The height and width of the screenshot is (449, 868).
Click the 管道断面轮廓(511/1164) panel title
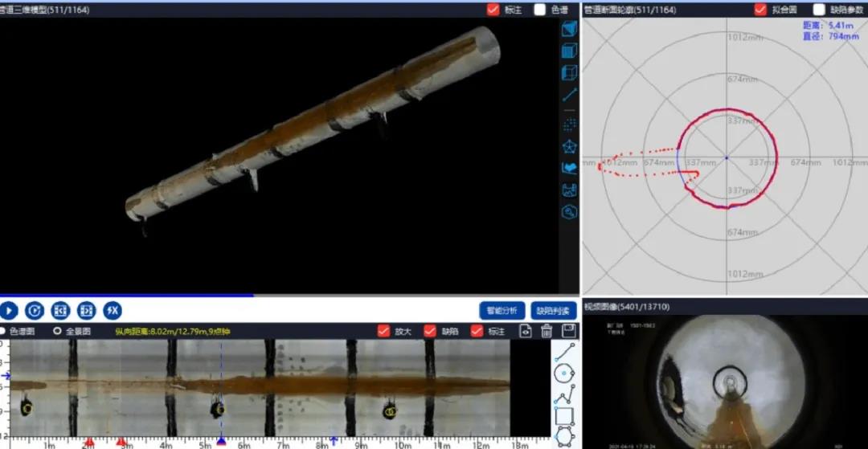coord(631,10)
